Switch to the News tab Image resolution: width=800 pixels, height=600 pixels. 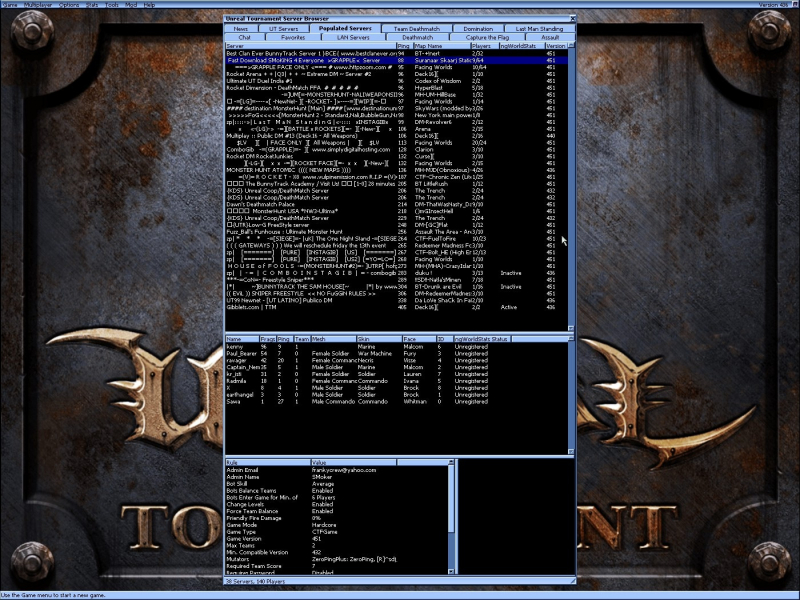(240, 29)
